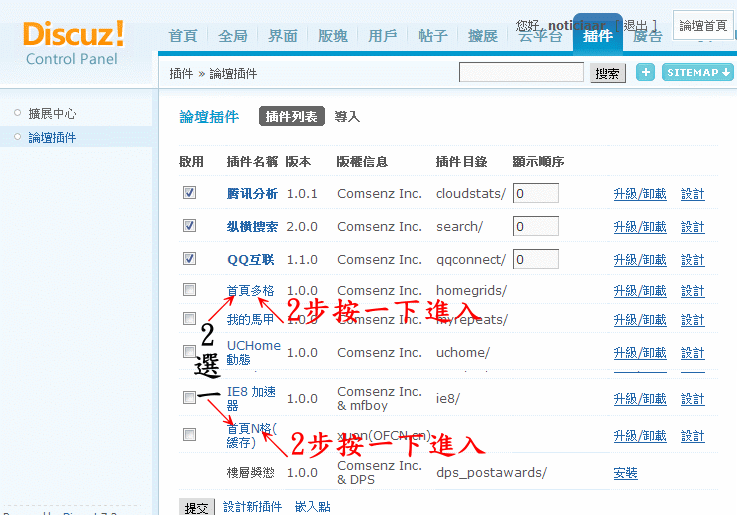Screen dimensions: 737x515
Task: Click 設計 for IE8 加速器
Action: [693, 399]
